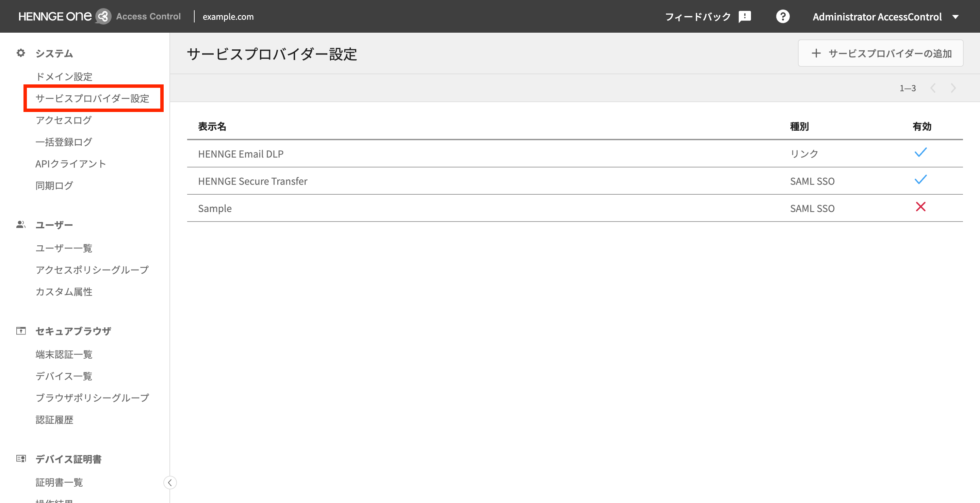Click the enabled checkmark for HENNGE Secure Transfer

pyautogui.click(x=921, y=180)
